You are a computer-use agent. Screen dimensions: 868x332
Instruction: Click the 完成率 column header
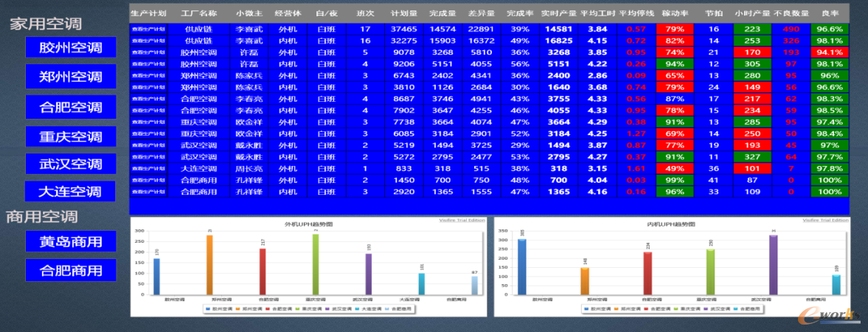click(520, 13)
